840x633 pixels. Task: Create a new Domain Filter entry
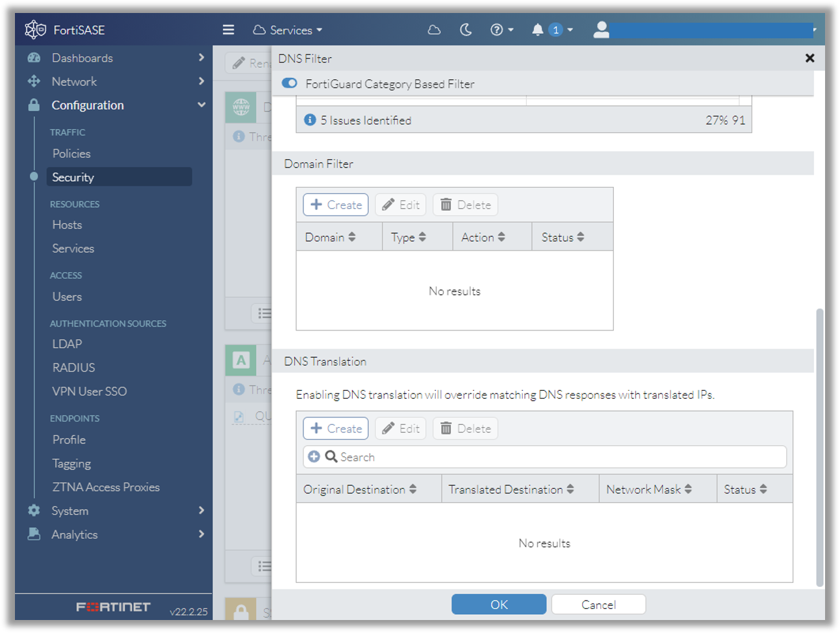click(x=336, y=205)
